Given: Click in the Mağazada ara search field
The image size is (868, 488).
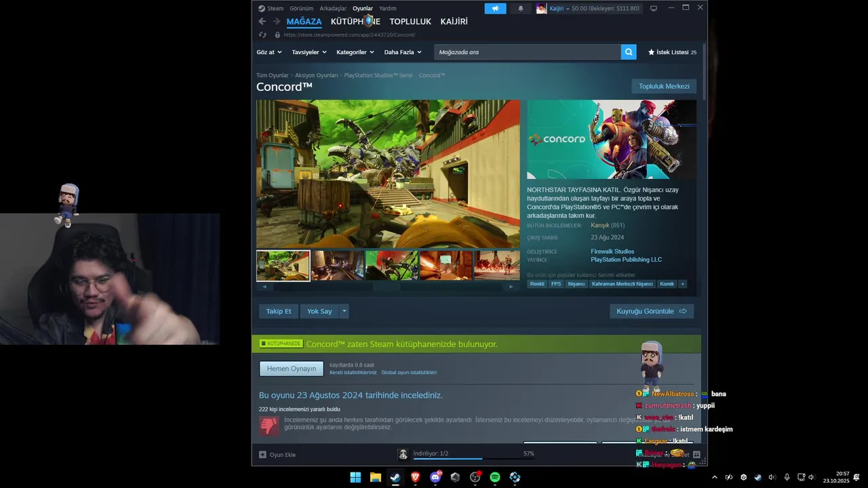Looking at the screenshot, I should click(528, 52).
